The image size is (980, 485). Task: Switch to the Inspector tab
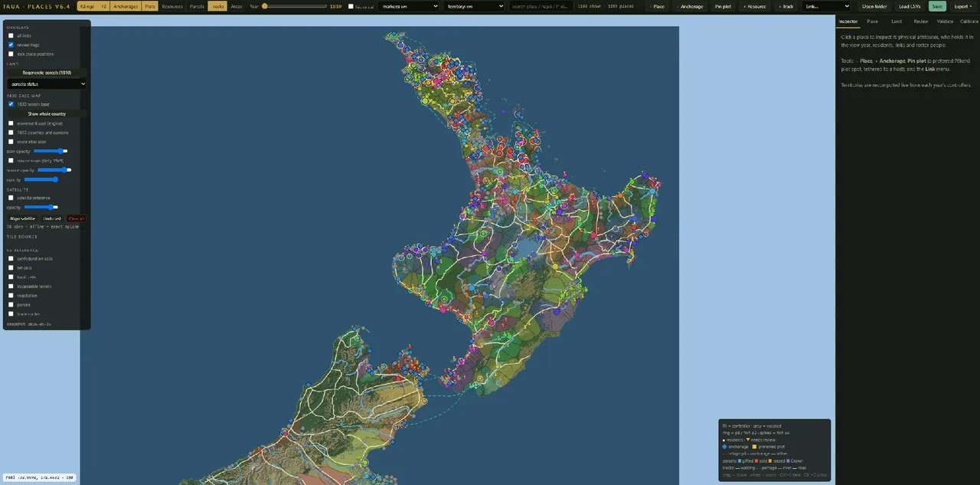(848, 21)
